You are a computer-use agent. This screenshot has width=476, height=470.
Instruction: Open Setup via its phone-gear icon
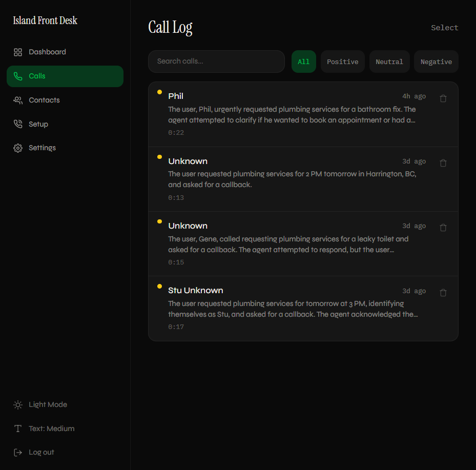click(18, 124)
